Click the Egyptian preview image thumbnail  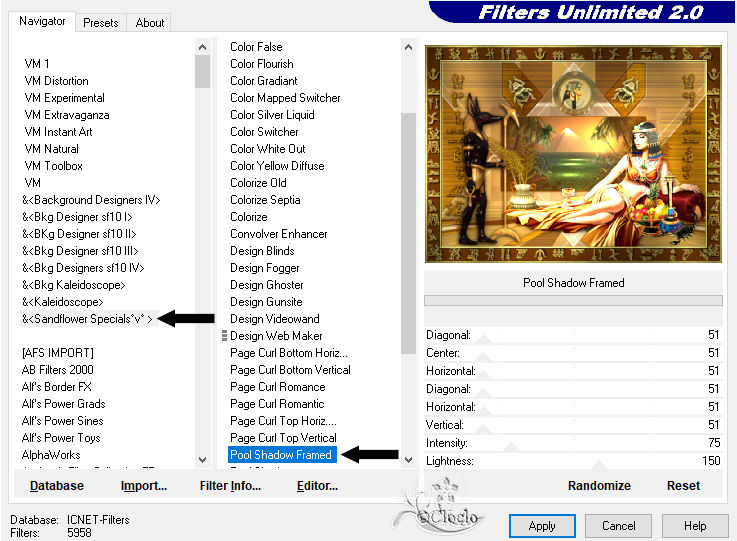click(x=573, y=154)
